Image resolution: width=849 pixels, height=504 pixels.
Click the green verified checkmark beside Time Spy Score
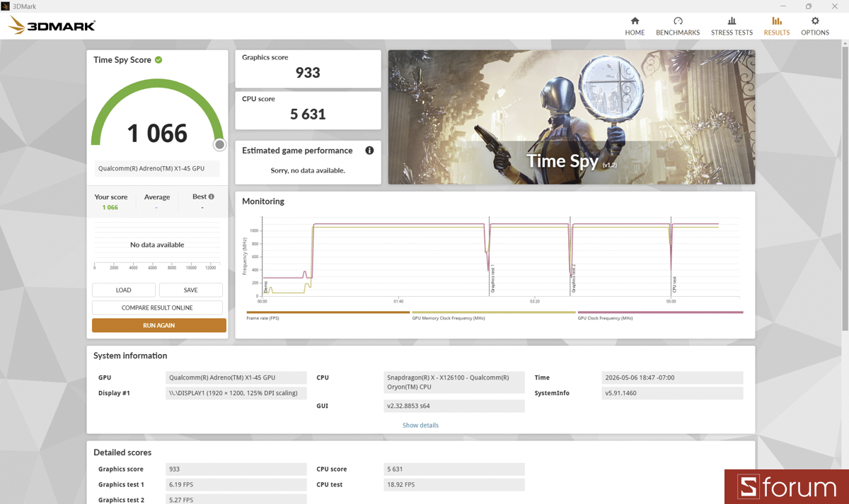tap(158, 60)
